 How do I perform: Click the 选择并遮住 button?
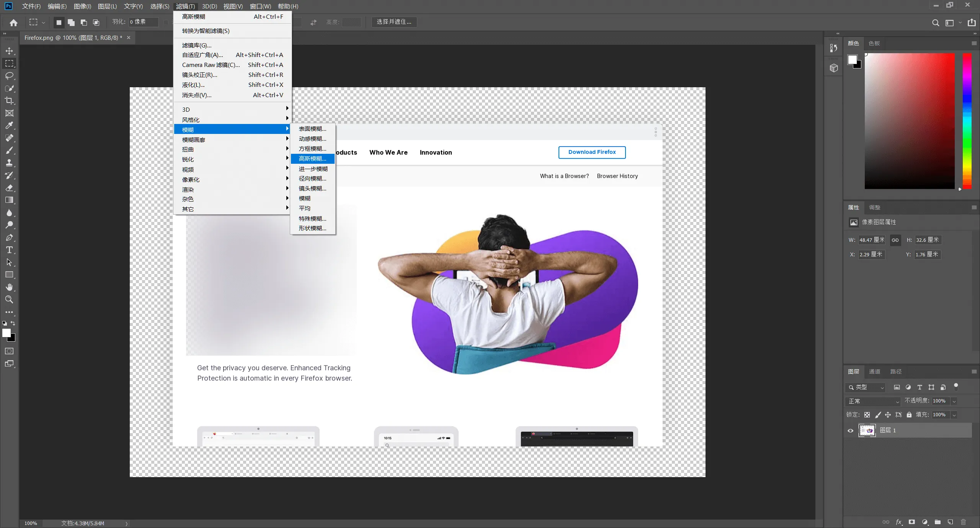pos(394,22)
